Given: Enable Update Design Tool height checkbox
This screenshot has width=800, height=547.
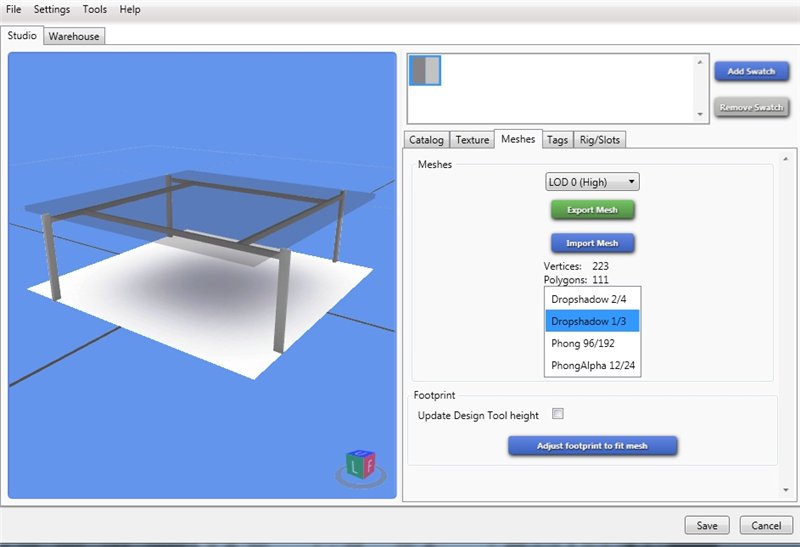Looking at the screenshot, I should [x=558, y=414].
